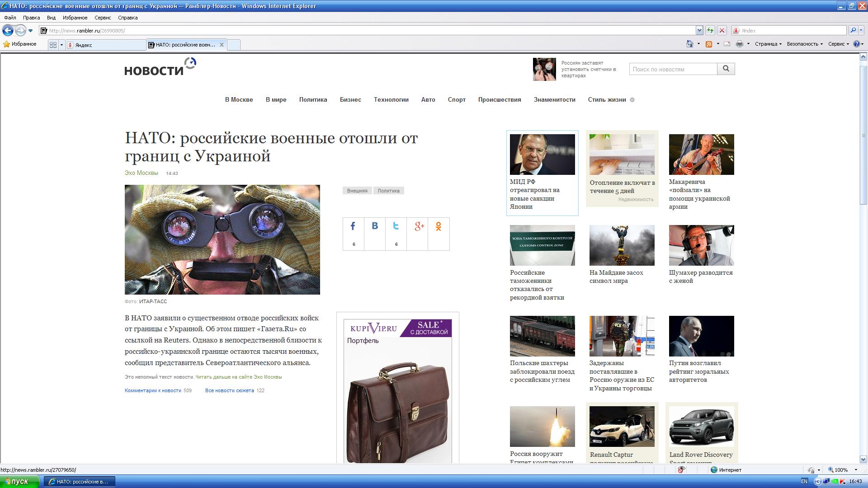Share the article via the Twitter icon
This screenshot has height=488, width=868.
tap(396, 226)
